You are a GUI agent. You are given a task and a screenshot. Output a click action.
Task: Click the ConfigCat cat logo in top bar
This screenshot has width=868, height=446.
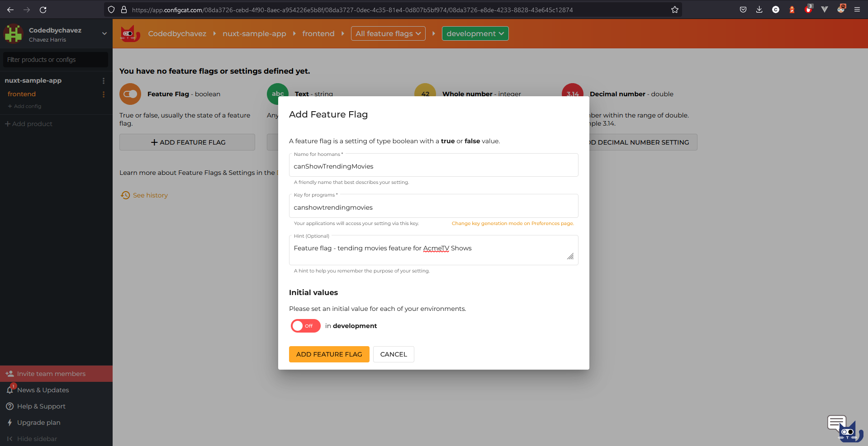tap(130, 33)
